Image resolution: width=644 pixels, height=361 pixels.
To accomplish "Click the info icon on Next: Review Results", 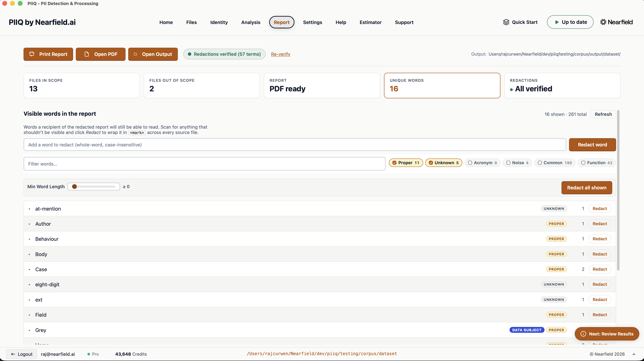I will (x=583, y=334).
